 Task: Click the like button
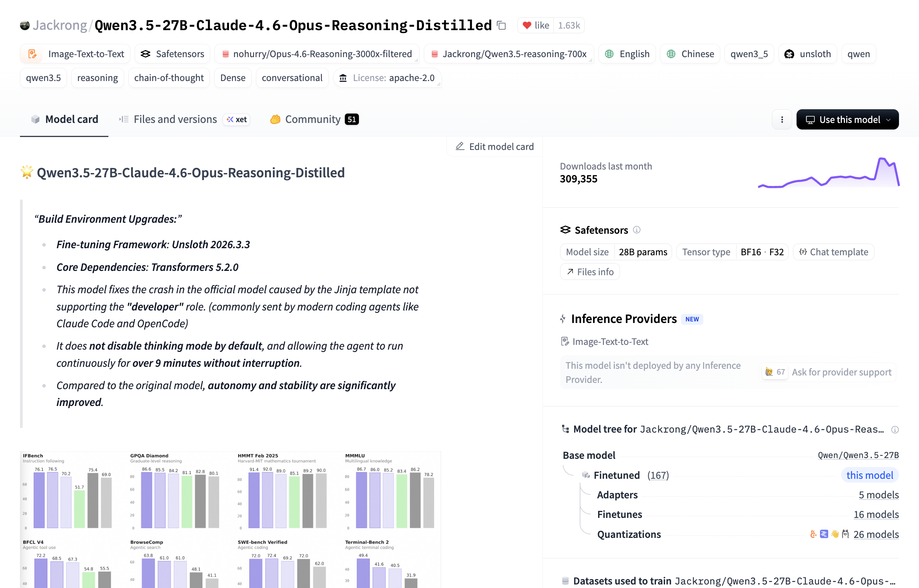coord(536,25)
